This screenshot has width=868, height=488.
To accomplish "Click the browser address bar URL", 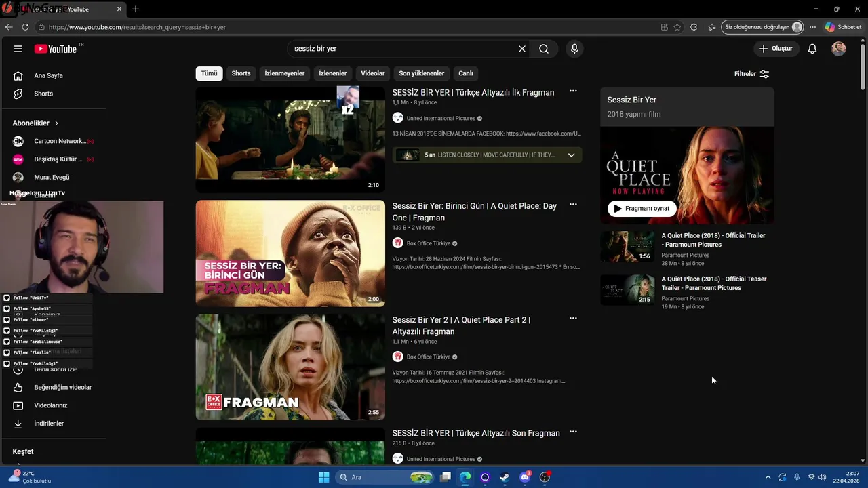I will click(x=137, y=27).
